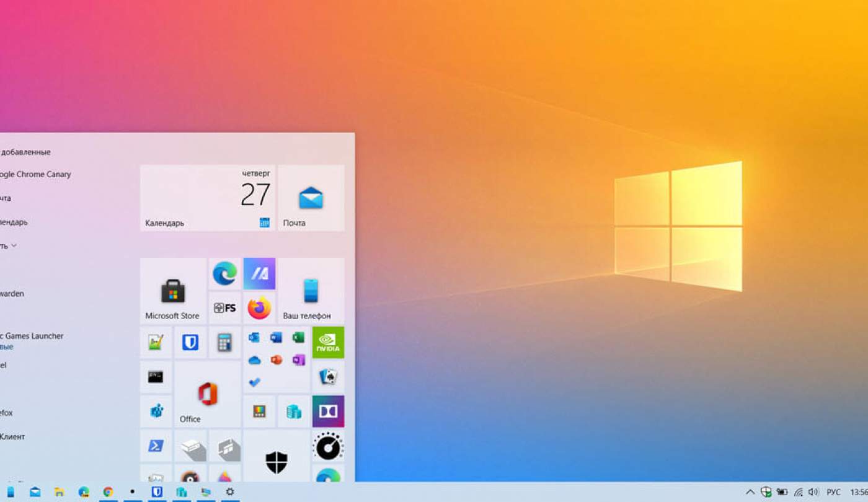Open the teal buildings tile
The width and height of the screenshot is (868, 502).
pyautogui.click(x=294, y=411)
